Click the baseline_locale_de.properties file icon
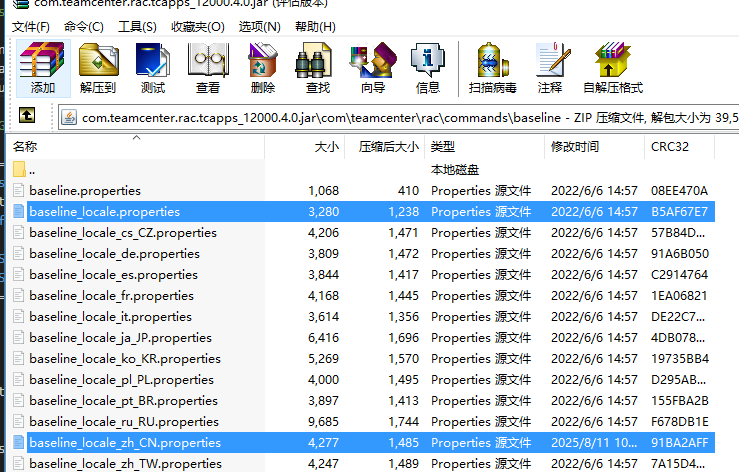The image size is (739, 472). point(18,254)
